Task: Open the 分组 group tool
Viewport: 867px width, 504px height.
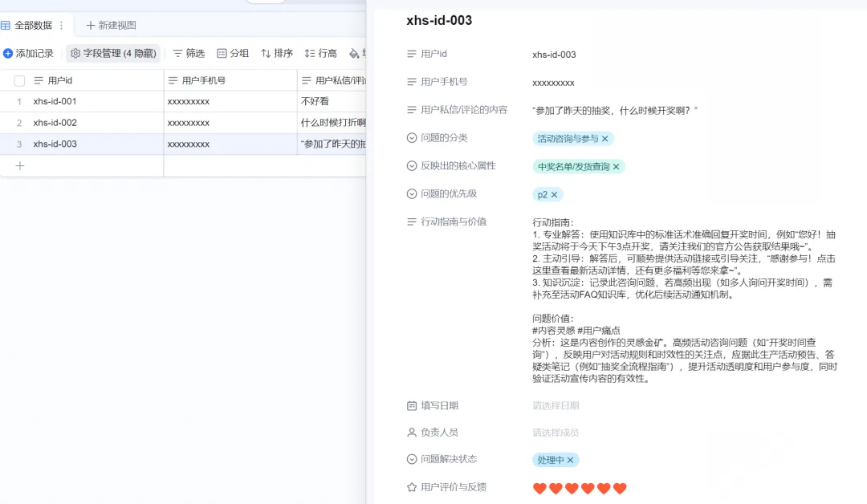Action: point(222,54)
